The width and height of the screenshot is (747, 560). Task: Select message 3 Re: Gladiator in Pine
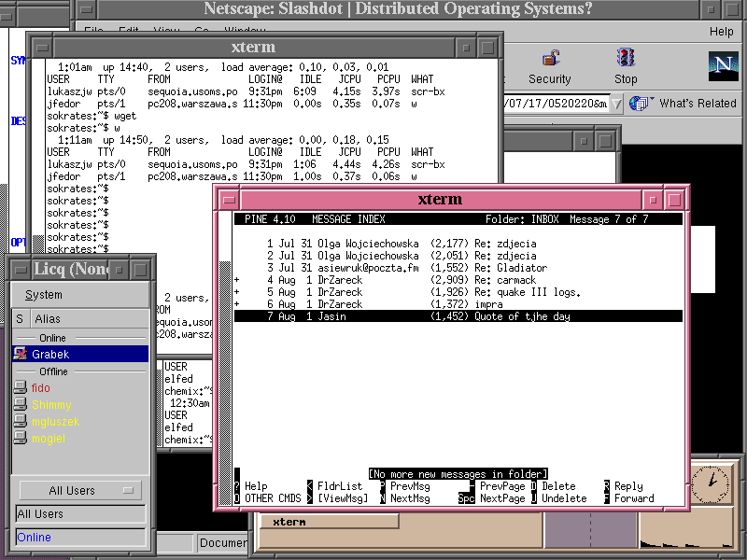[458, 268]
